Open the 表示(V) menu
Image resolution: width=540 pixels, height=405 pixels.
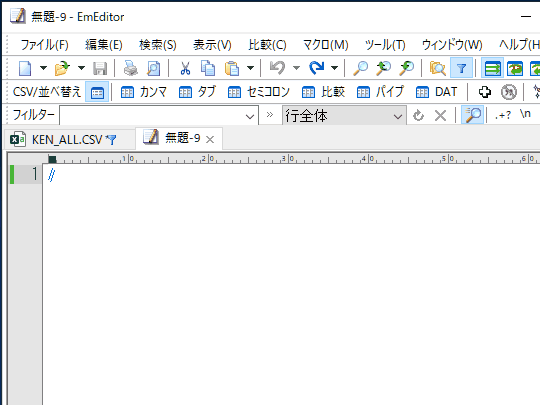coord(212,45)
